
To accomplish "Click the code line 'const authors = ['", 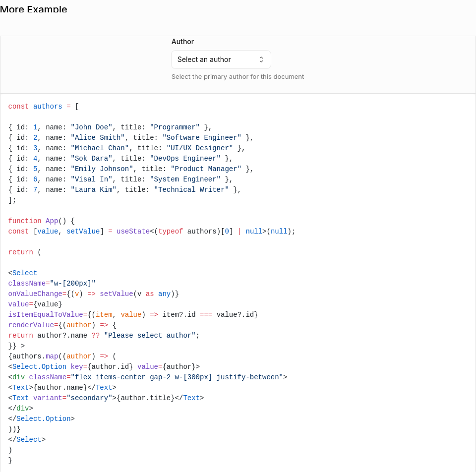I will 44,107.
